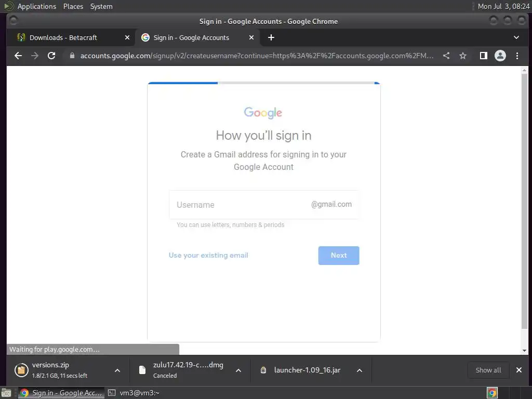Open a new tab
This screenshot has width=532, height=399.
click(271, 37)
